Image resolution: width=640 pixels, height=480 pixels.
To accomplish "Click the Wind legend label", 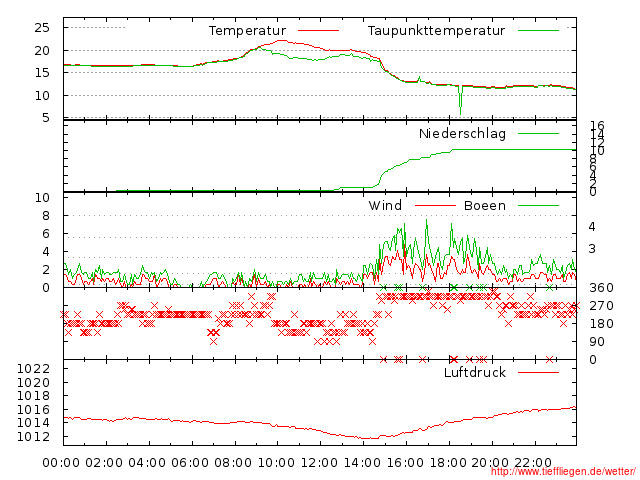I will tap(385, 205).
